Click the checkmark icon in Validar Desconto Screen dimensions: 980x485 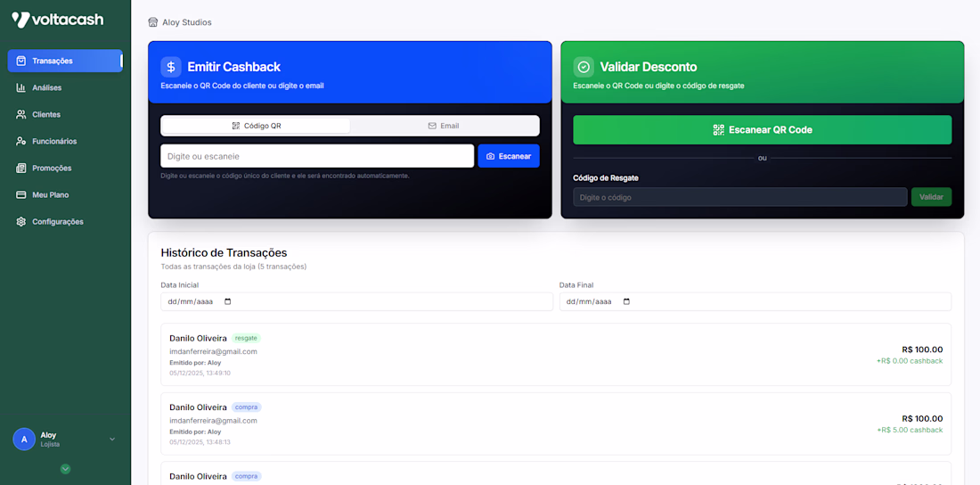[x=584, y=67]
